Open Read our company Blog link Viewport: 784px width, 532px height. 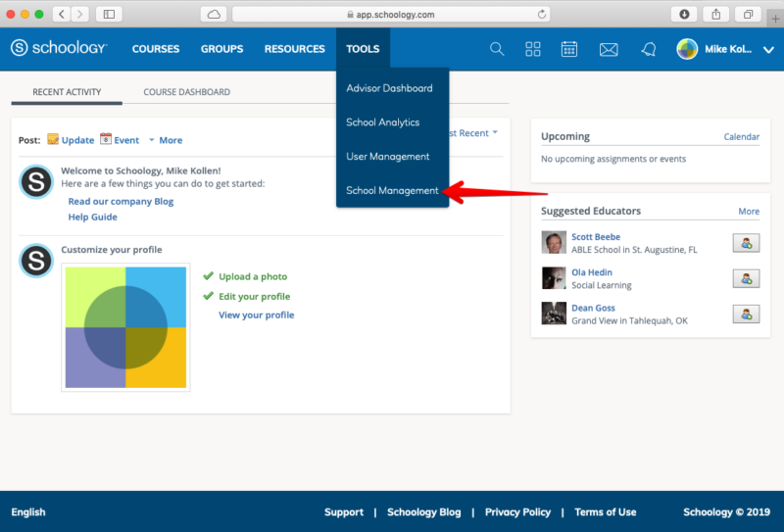121,201
